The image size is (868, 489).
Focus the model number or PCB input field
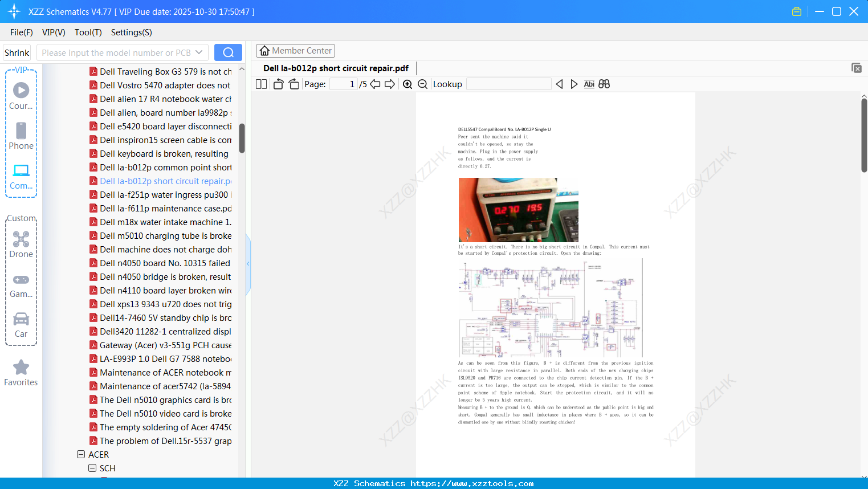[116, 52]
